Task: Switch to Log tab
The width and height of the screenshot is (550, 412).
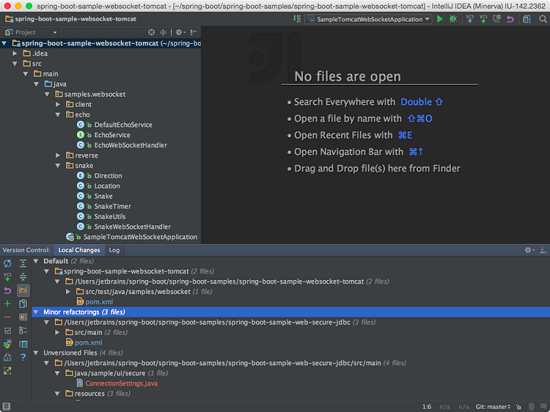Action: click(114, 250)
